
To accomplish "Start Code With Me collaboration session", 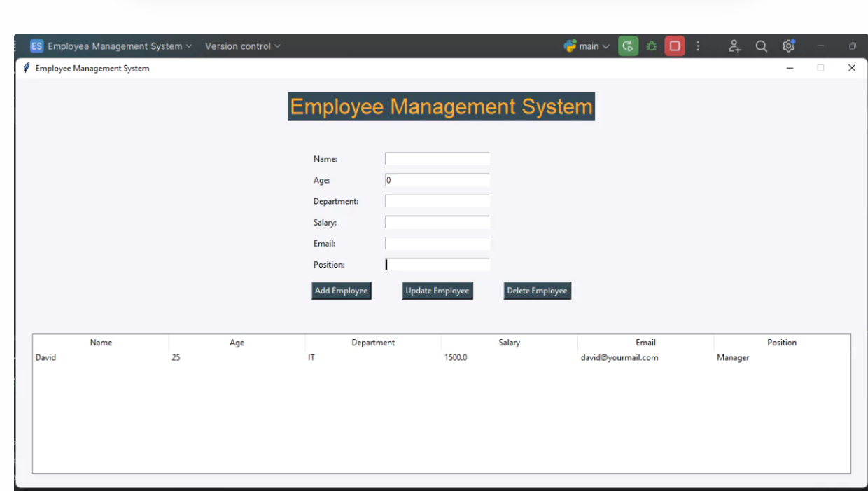I will point(735,46).
